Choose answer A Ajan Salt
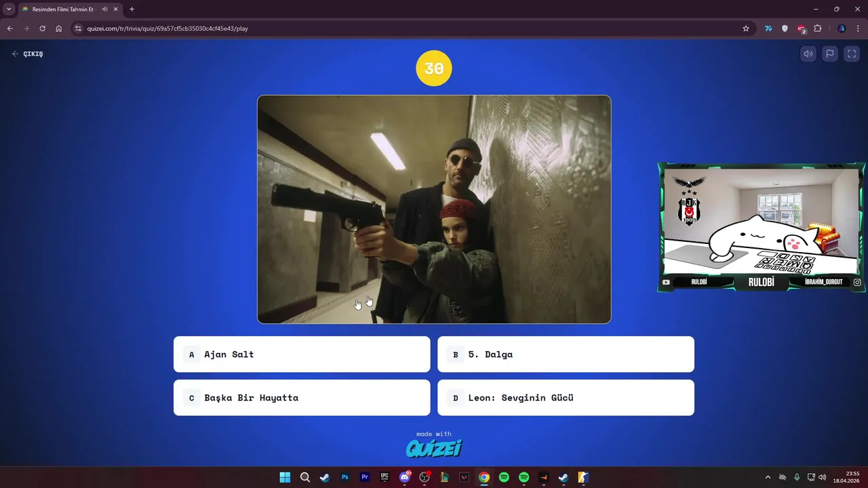This screenshot has width=868, height=488. 302,354
